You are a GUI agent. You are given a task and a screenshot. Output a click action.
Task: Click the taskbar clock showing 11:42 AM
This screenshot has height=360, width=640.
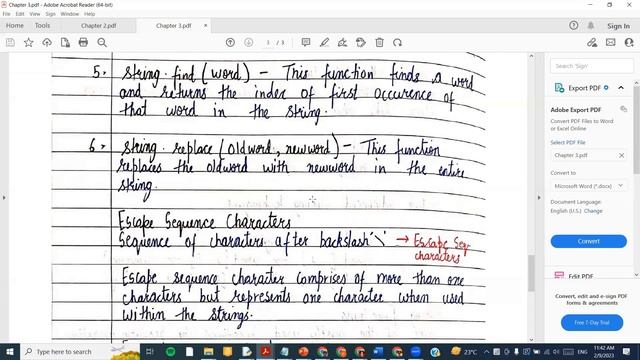(x=604, y=351)
